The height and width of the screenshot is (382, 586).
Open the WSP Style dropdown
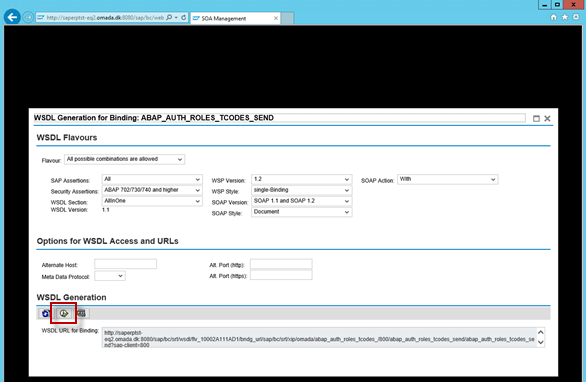302,190
